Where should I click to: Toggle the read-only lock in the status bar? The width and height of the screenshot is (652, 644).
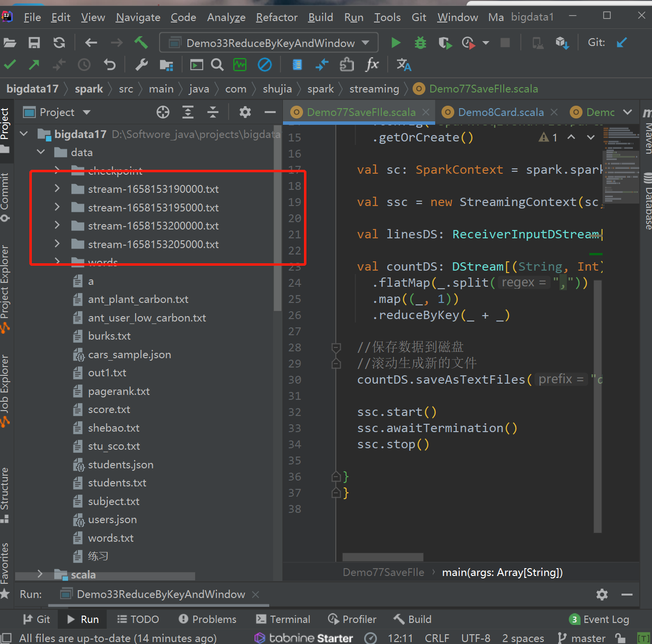[620, 638]
